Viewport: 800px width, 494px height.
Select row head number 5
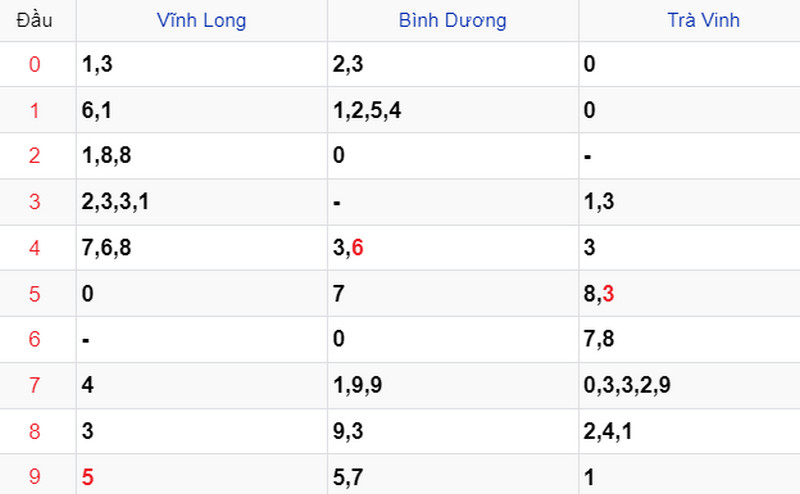(x=34, y=294)
